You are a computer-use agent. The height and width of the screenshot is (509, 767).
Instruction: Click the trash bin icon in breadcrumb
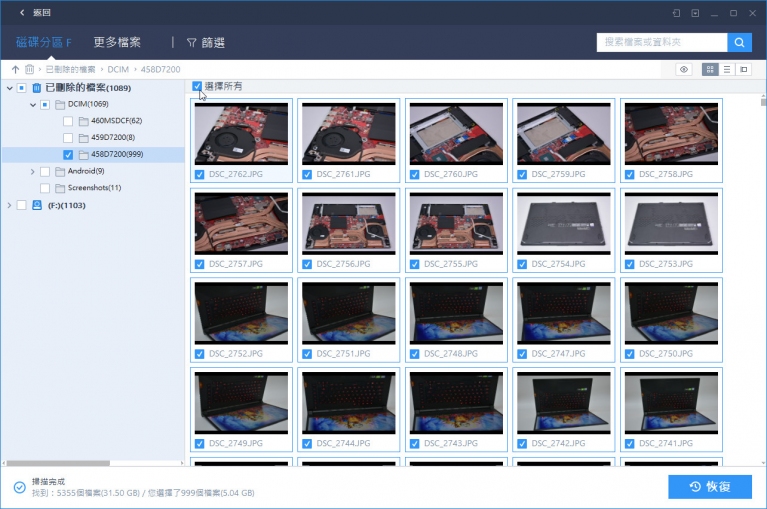click(30, 69)
